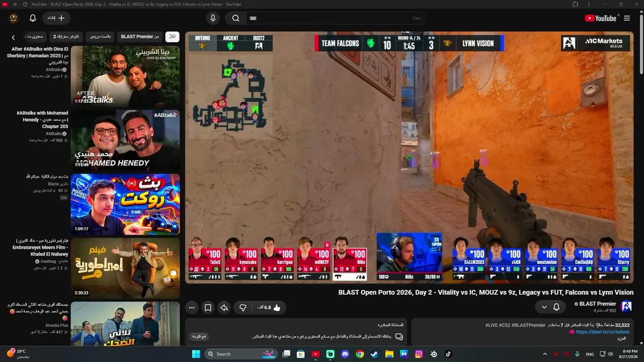
Task: Select the Counter-Strike 2 filter chip
Action: click(x=66, y=36)
